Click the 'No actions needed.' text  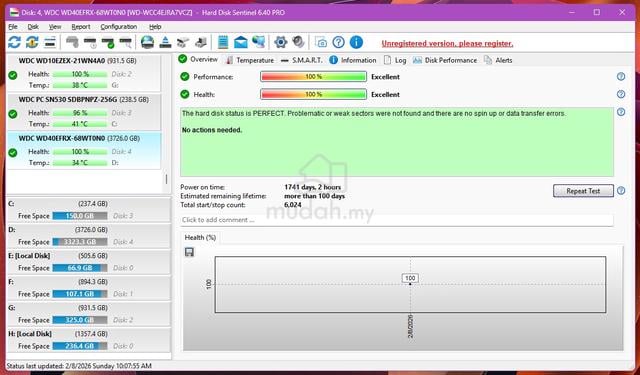click(212, 130)
